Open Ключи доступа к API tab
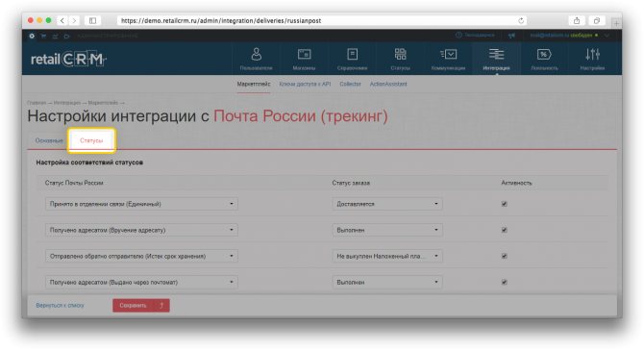Image resolution: width=644 pixels, height=350 pixels. point(305,84)
